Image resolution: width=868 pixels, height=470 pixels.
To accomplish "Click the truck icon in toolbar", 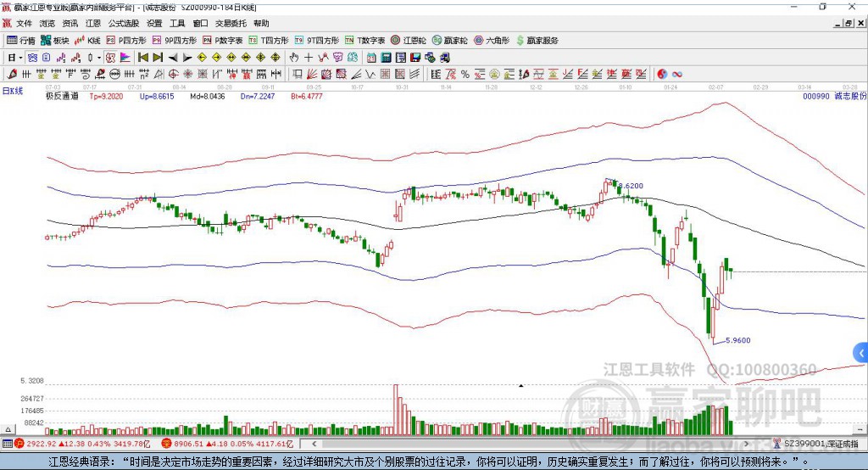I will click(445, 58).
